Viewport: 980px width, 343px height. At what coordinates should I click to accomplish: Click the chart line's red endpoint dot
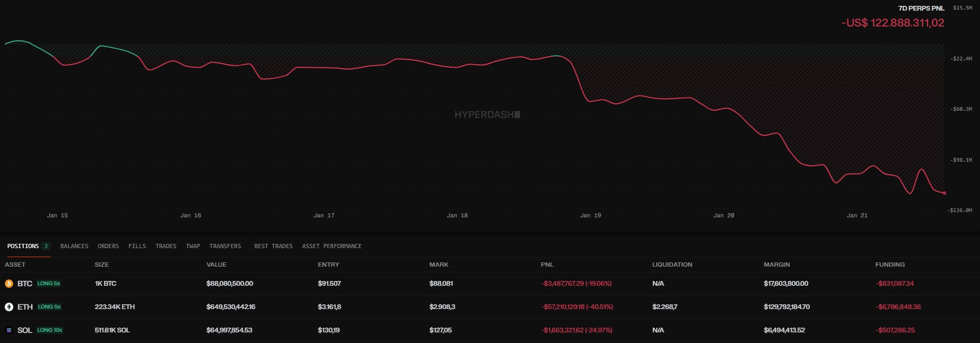tap(944, 193)
